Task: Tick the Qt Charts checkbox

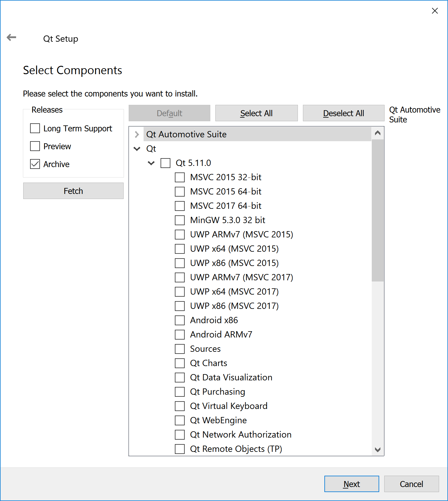Action: pyautogui.click(x=180, y=363)
